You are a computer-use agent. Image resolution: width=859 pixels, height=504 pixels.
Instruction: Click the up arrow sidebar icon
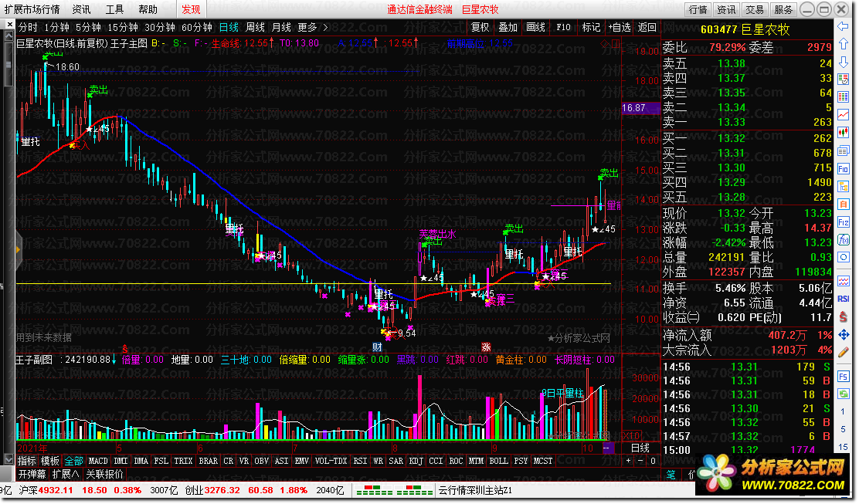coord(843,44)
